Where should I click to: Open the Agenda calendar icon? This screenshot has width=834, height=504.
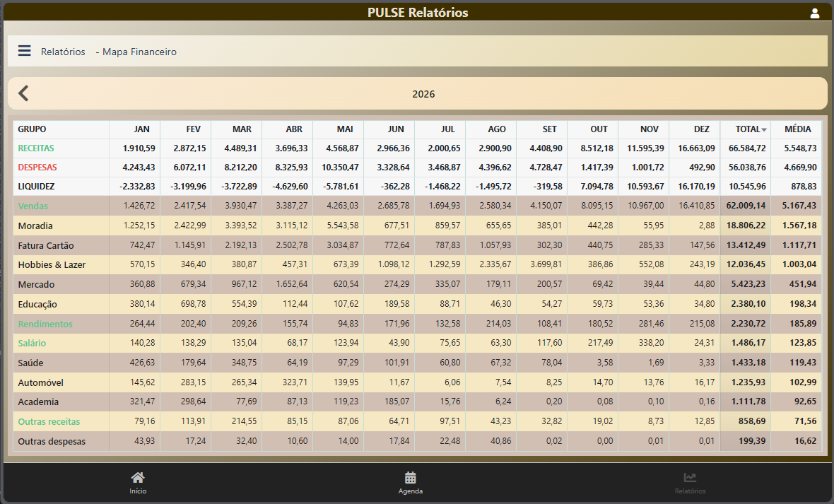point(411,479)
